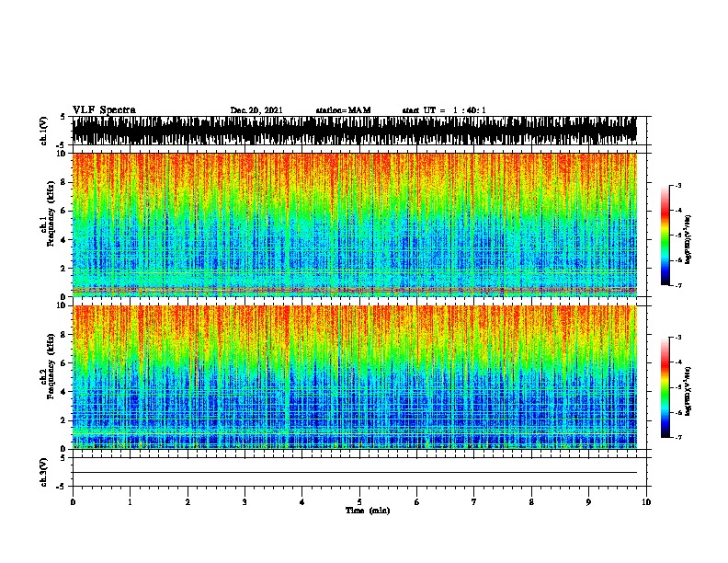Click the flat ch.3 voltage trace
The image size is (728, 563).
355,473
